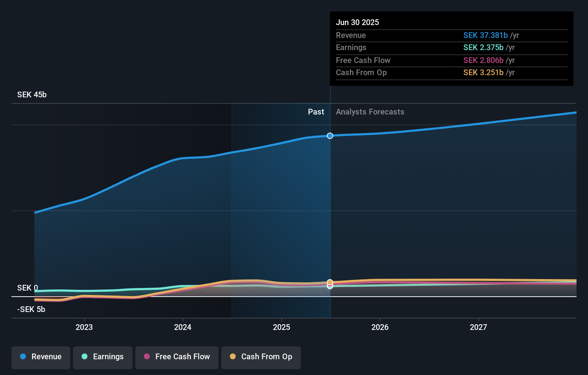Click the 2026 axis label
This screenshot has height=375, width=588.
click(x=380, y=327)
